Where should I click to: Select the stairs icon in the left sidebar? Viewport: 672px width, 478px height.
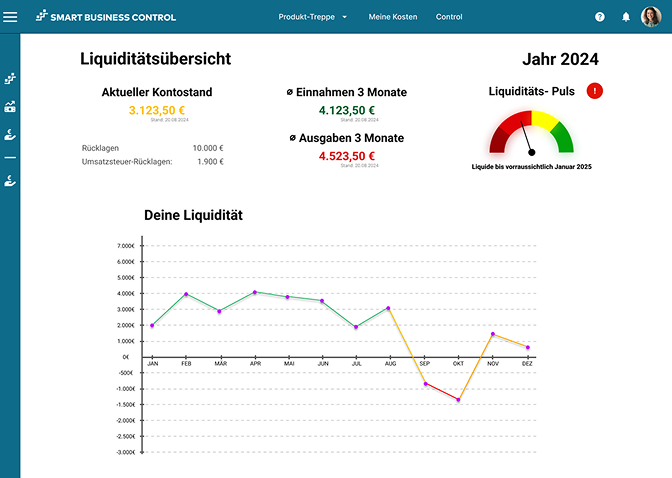pos(10,78)
